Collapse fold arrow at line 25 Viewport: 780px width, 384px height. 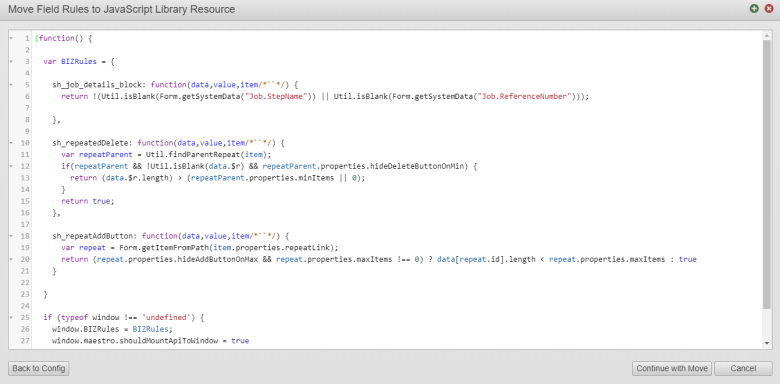[11, 317]
